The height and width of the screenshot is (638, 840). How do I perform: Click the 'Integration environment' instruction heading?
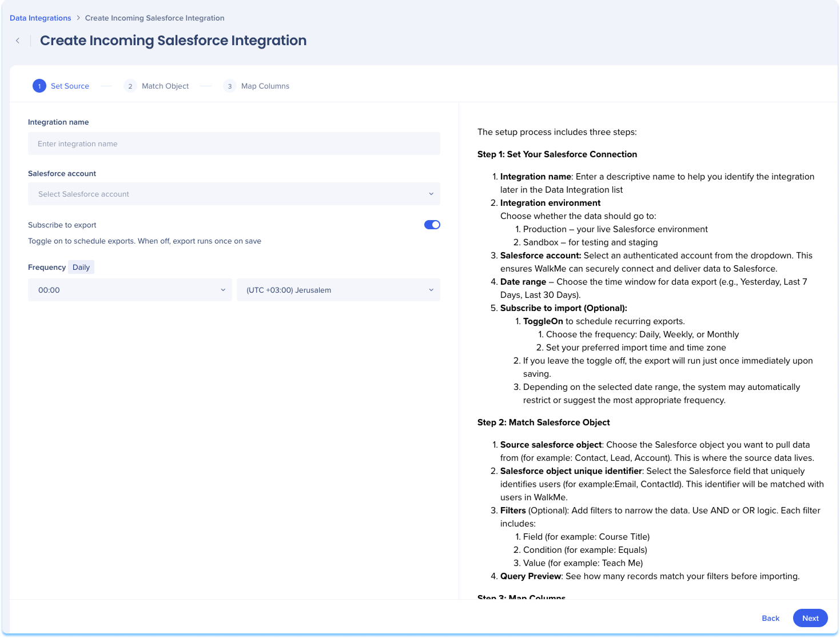click(x=551, y=203)
